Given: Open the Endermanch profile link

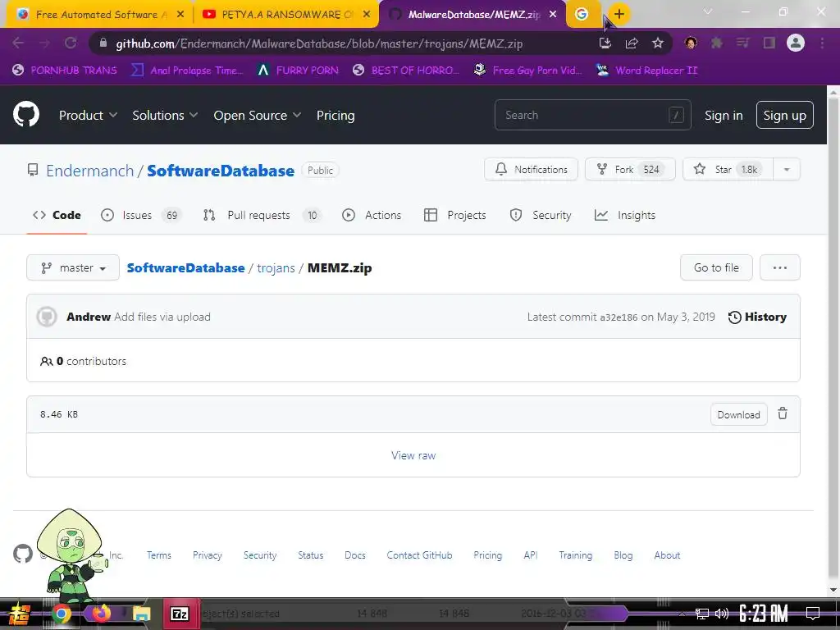Looking at the screenshot, I should point(89,171).
